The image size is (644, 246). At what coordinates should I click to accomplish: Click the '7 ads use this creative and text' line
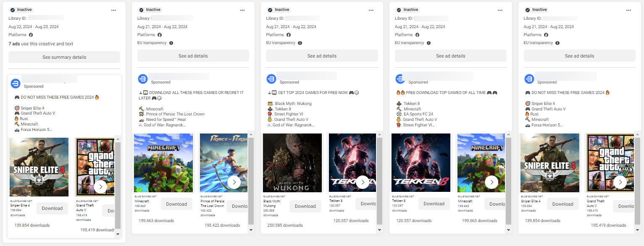(41, 44)
